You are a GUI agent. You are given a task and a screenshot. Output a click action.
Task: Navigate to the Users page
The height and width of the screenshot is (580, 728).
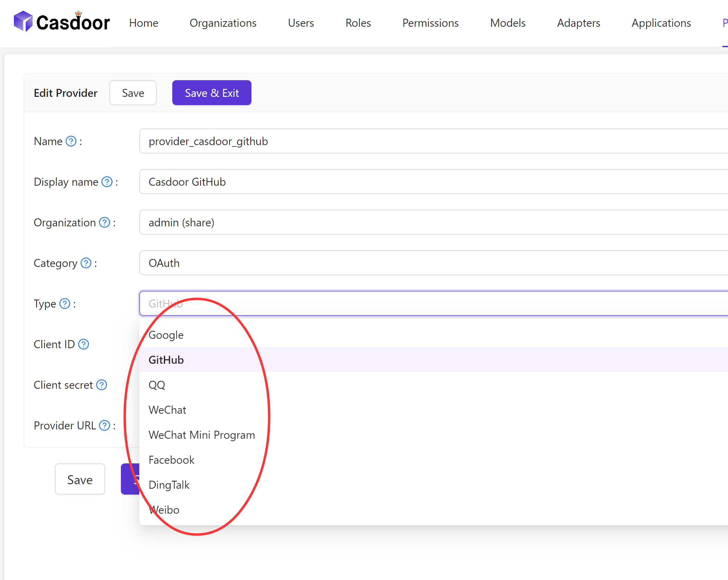coord(301,23)
